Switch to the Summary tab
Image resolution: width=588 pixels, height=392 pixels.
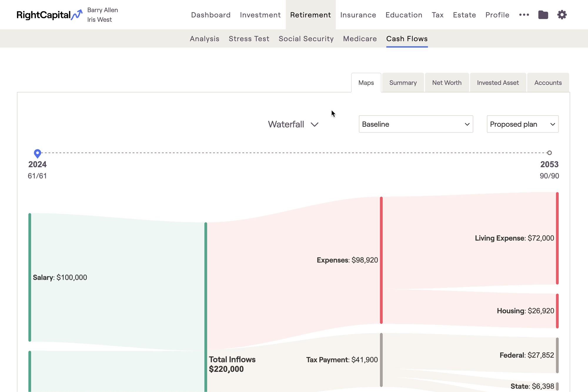click(x=403, y=83)
